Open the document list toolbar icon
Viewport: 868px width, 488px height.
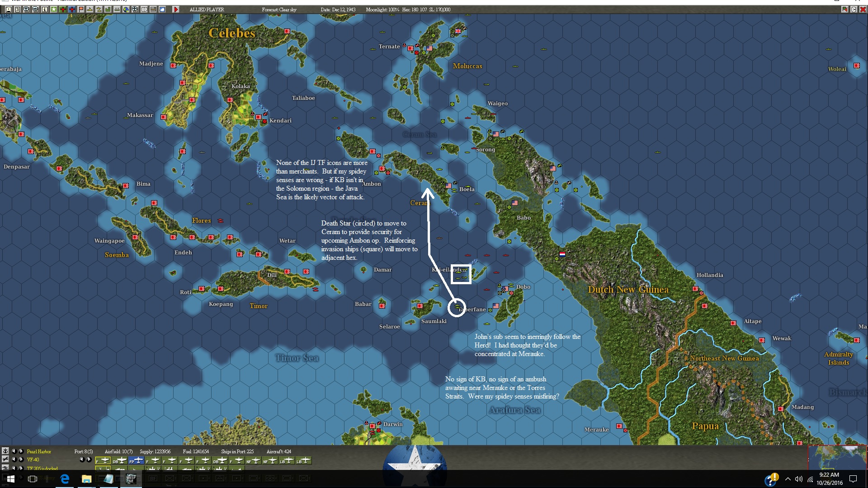pos(18,9)
